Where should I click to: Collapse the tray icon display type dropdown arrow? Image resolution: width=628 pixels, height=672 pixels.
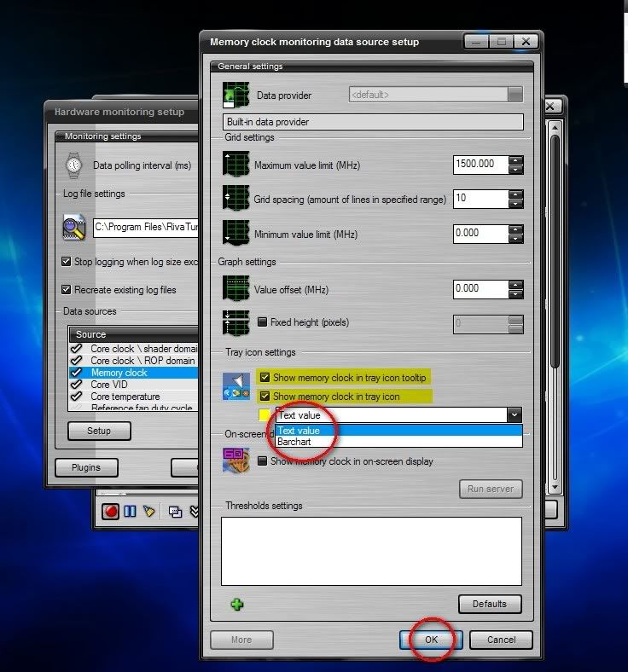coord(514,415)
